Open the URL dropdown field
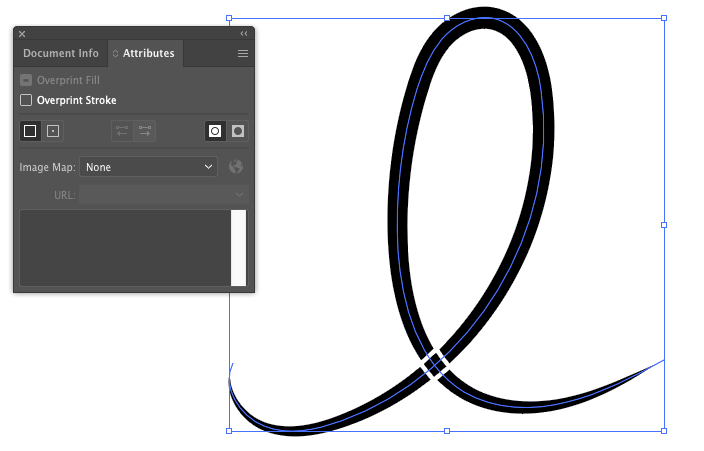This screenshot has height=451, width=704. [163, 195]
